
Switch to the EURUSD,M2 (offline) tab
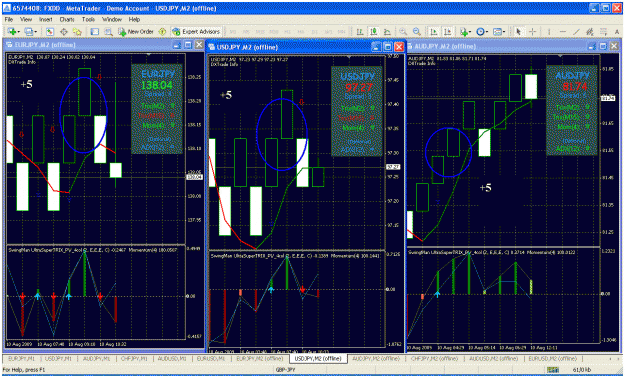point(552,359)
